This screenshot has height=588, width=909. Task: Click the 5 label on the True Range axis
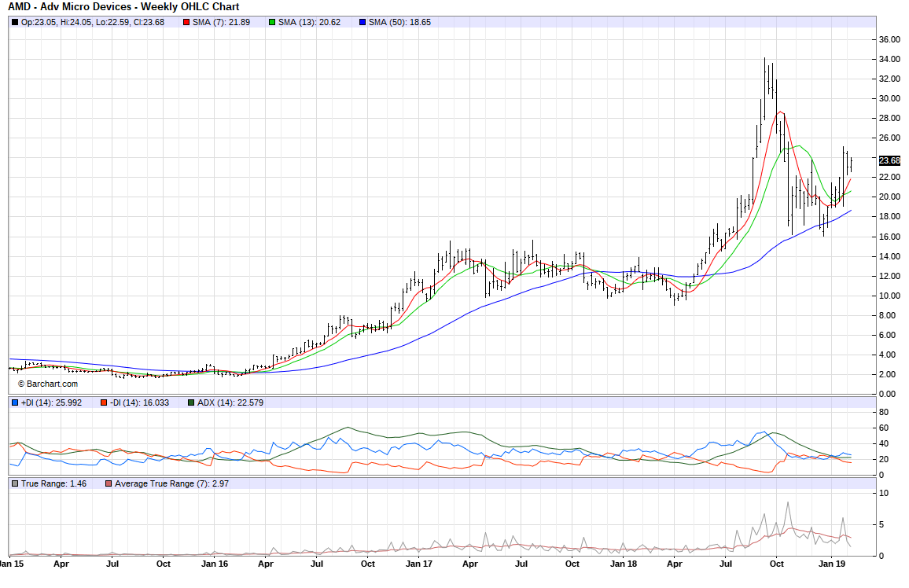[x=881, y=525]
